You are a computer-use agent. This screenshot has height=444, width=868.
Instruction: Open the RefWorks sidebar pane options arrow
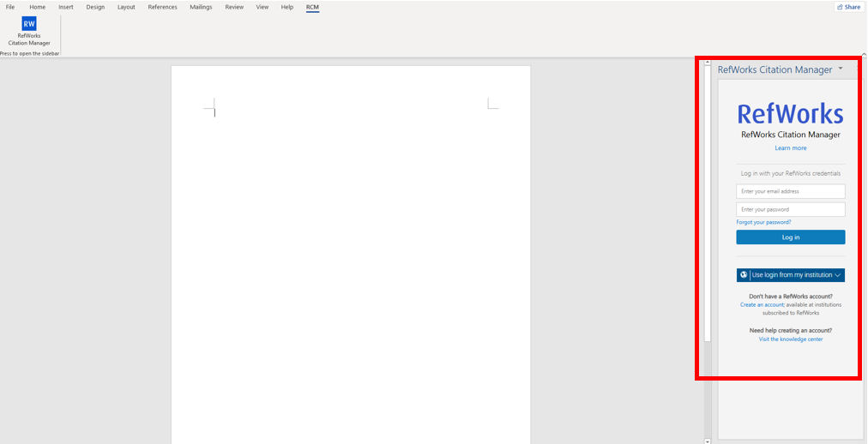coord(841,69)
